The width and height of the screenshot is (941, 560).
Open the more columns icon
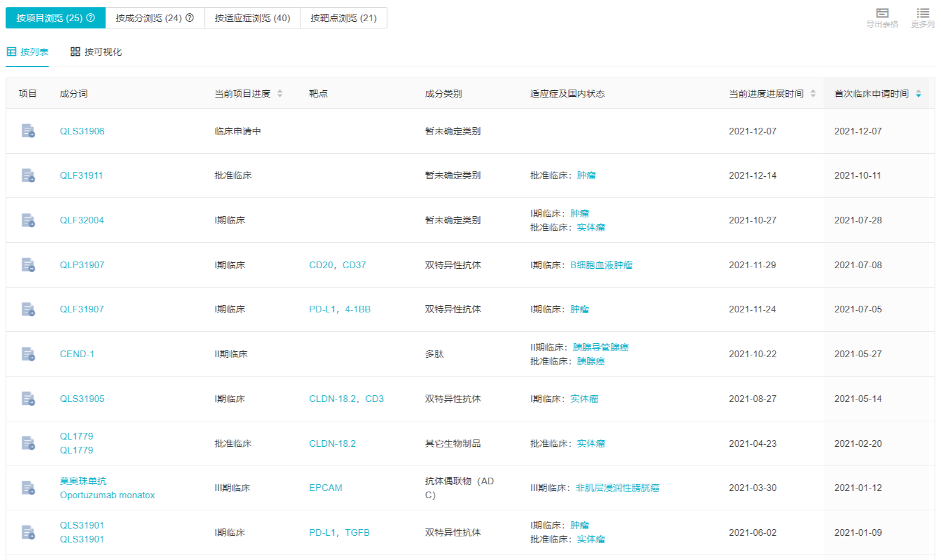(922, 13)
